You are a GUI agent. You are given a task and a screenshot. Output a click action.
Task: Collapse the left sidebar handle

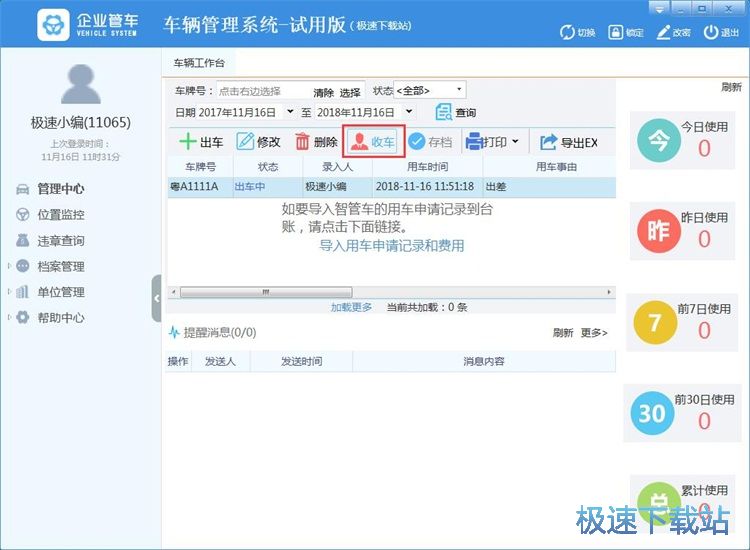pyautogui.click(x=156, y=298)
